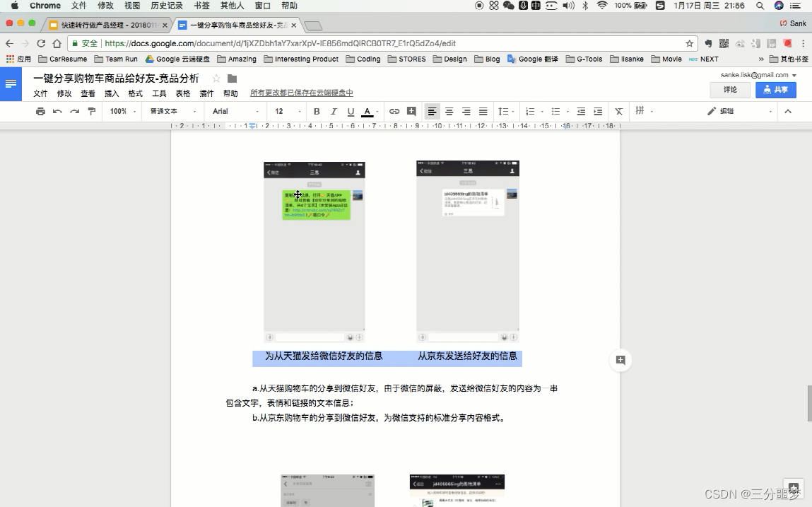Click the URL address bar
812x507 pixels.
click(383, 44)
